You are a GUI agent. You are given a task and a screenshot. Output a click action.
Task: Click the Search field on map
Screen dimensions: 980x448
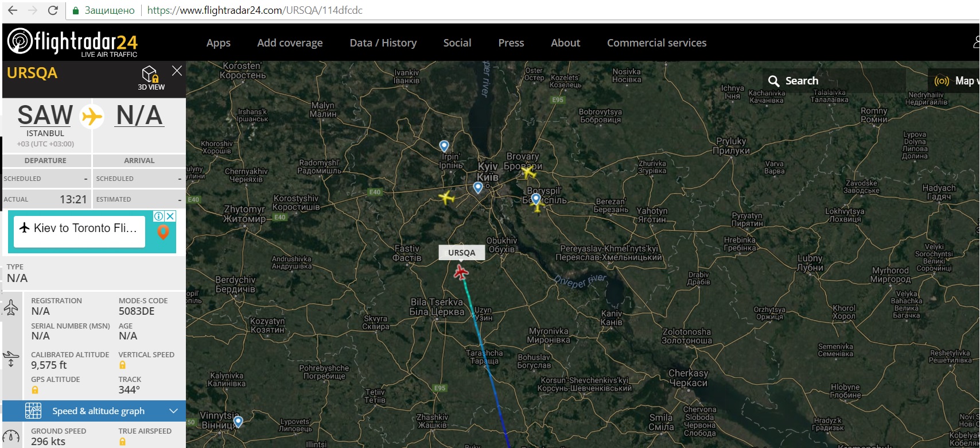click(834, 81)
